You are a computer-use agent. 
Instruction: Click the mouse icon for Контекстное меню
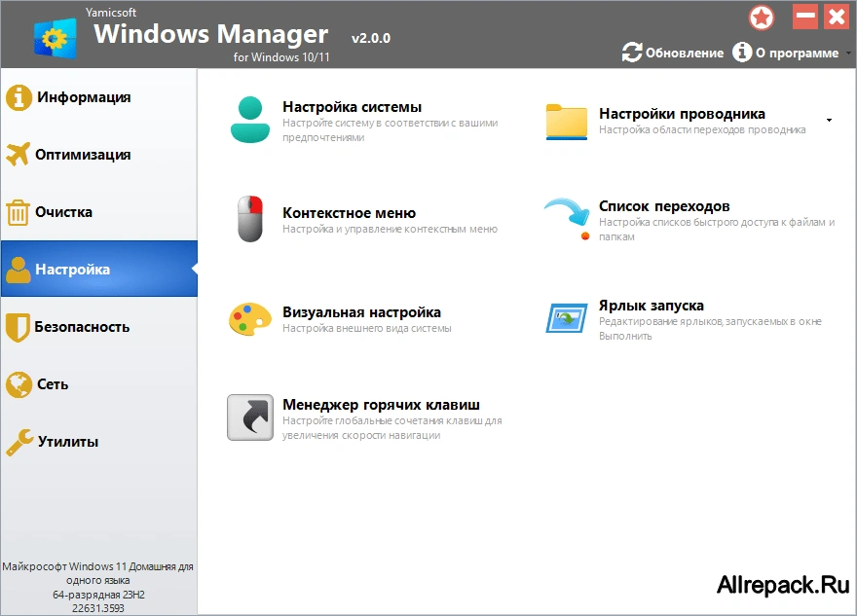(x=250, y=218)
